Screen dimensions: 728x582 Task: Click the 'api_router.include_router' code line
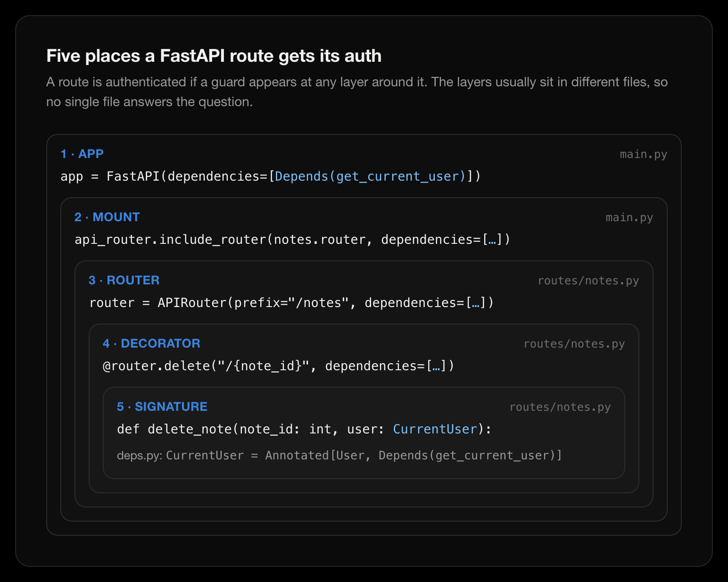(292, 240)
